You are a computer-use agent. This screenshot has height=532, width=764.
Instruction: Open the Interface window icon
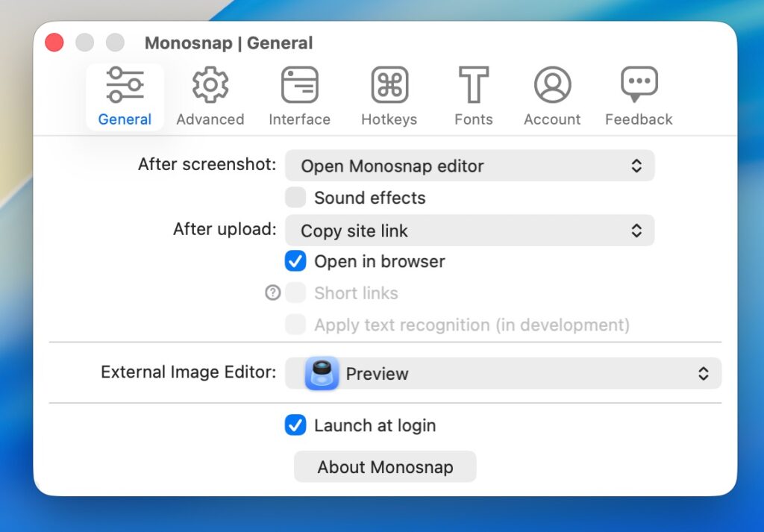[299, 85]
